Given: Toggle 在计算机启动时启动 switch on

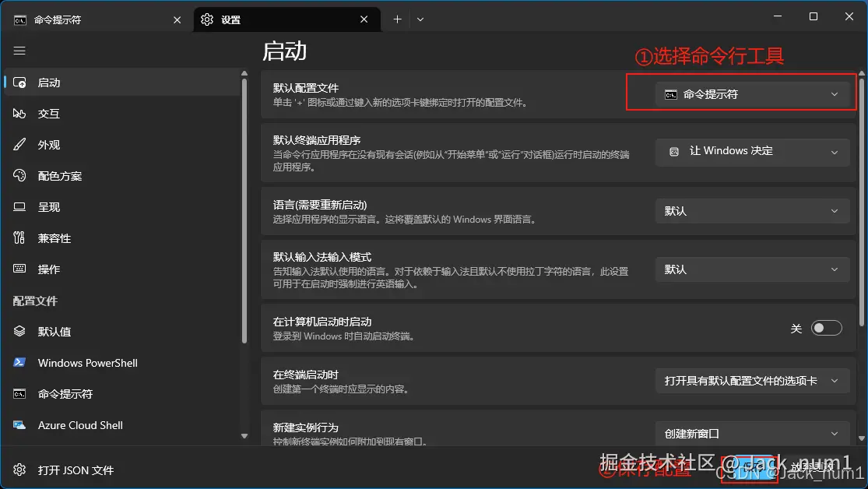Looking at the screenshot, I should [827, 327].
